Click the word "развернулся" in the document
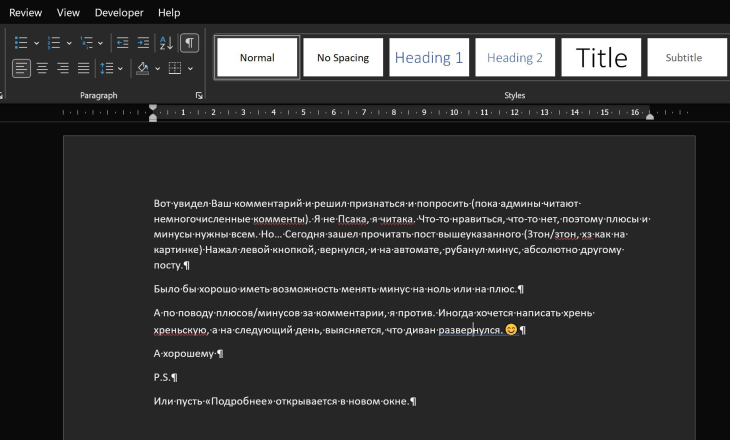The image size is (730, 440). (x=469, y=330)
